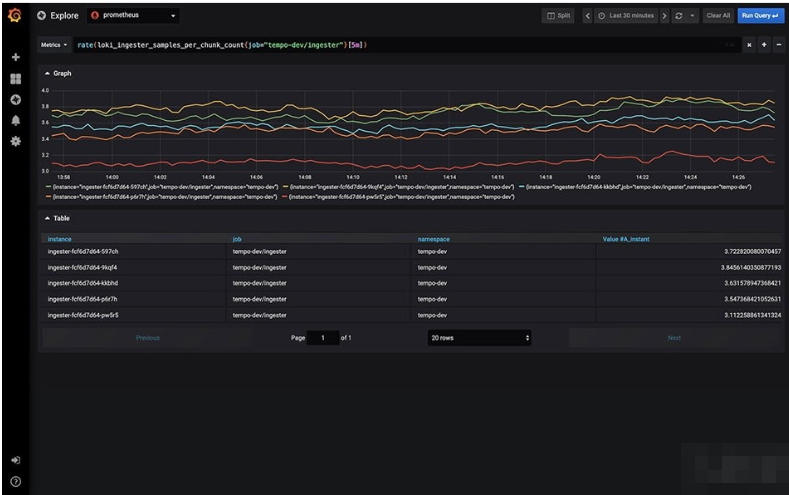Click the help question mark icon

(x=15, y=481)
